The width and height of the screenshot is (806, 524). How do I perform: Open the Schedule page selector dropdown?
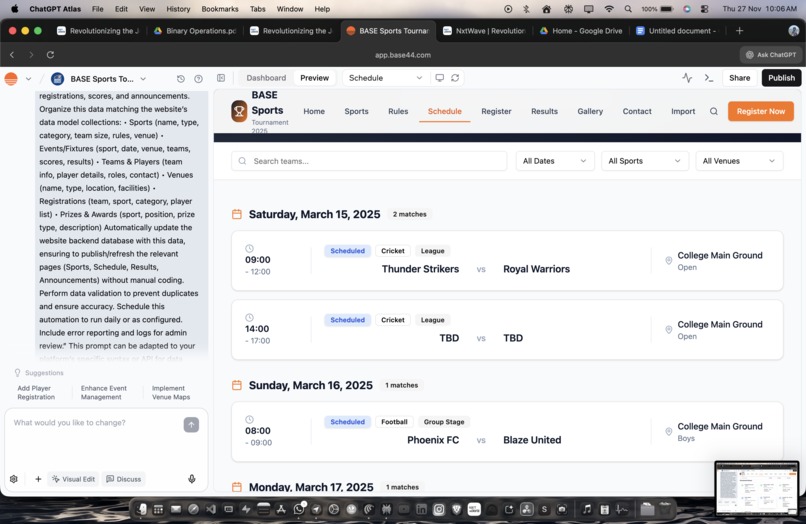click(385, 78)
